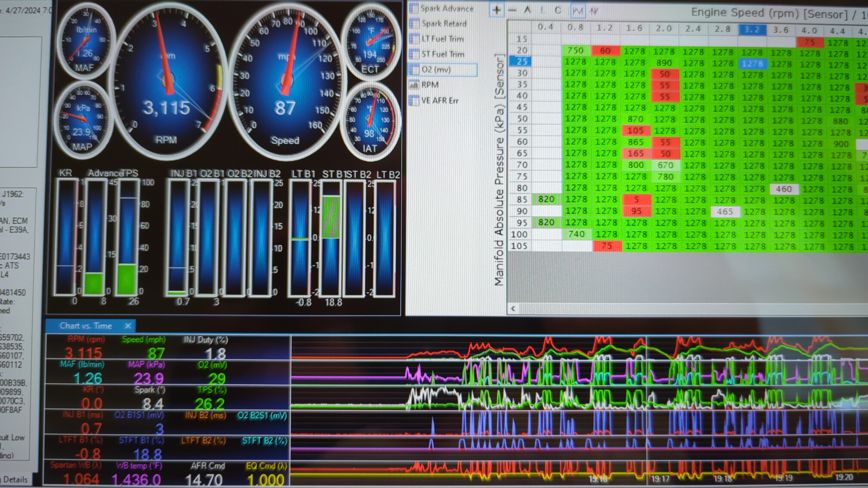Click the red-blue waveform toolbar icon
The height and width of the screenshot is (488, 868).
point(594,11)
